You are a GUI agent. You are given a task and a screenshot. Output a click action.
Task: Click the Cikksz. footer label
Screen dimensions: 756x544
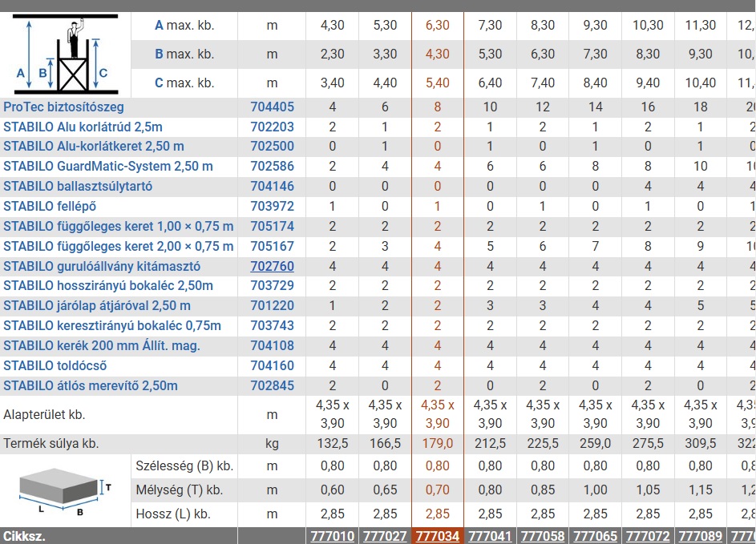[24, 536]
